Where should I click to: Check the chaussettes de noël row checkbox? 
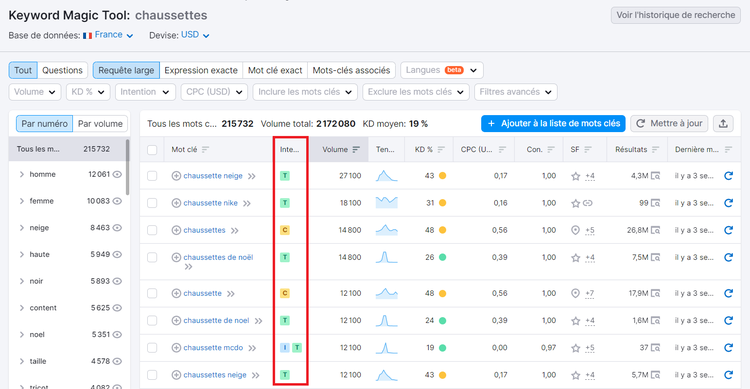tap(152, 257)
